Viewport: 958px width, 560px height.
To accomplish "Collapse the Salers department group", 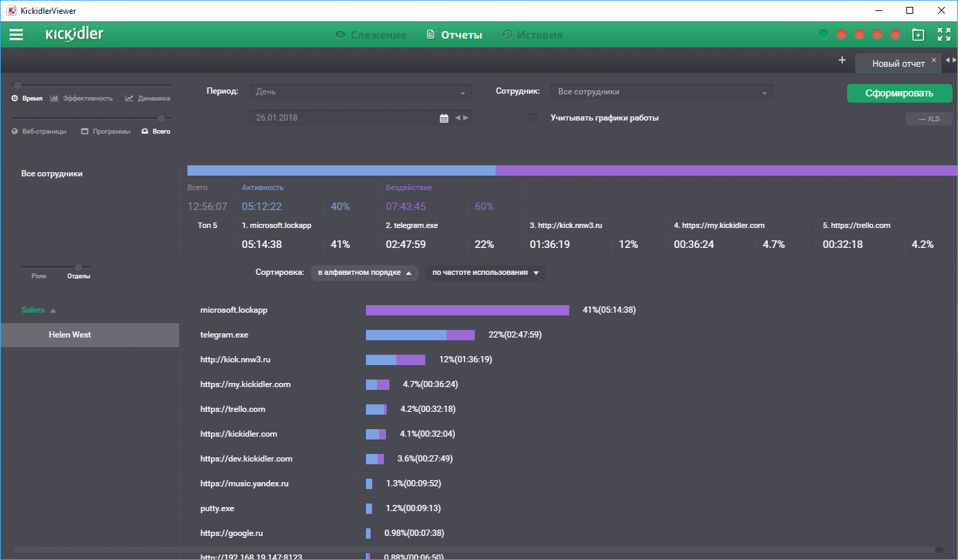I will click(x=39, y=310).
